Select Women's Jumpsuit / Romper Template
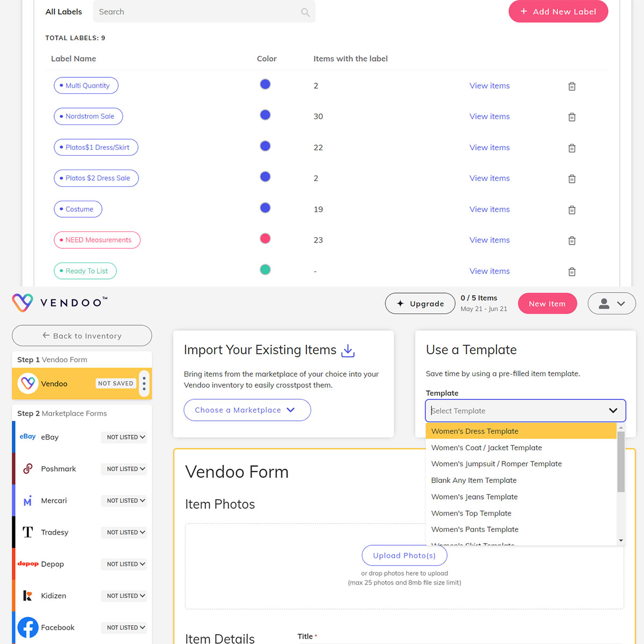The width and height of the screenshot is (644, 644). point(521,464)
